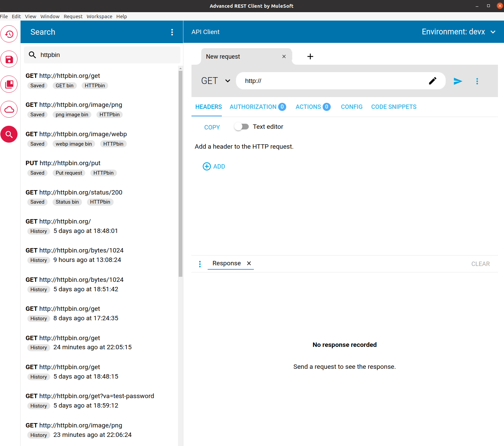Image resolution: width=504 pixels, height=446 pixels.
Task: Open bytes/1024 entry from 9 hours ago
Action: click(99, 255)
